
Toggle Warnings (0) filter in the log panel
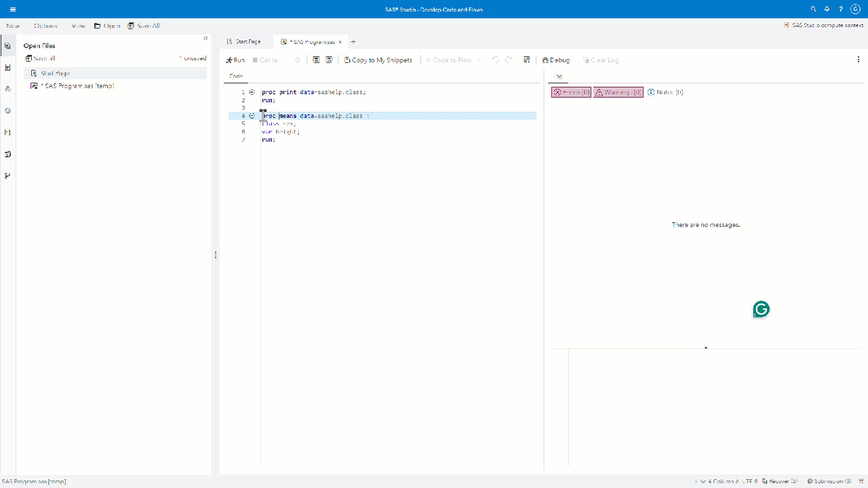(x=618, y=92)
